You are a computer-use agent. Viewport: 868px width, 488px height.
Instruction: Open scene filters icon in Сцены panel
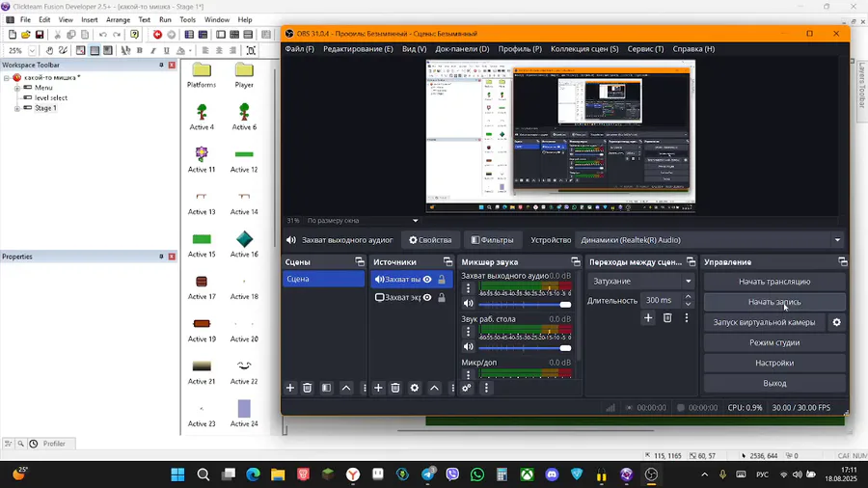[x=327, y=388]
